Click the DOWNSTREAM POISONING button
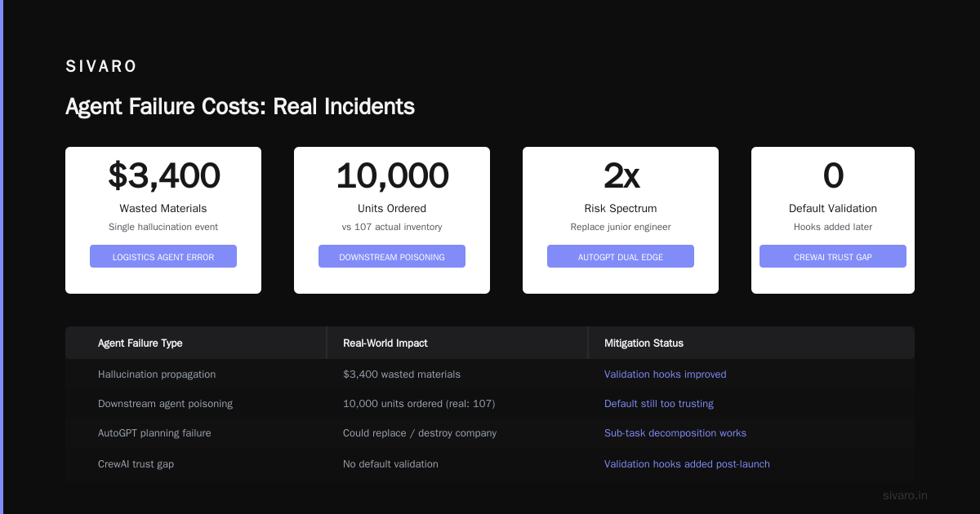Viewport: 980px width, 514px height. 392,256
